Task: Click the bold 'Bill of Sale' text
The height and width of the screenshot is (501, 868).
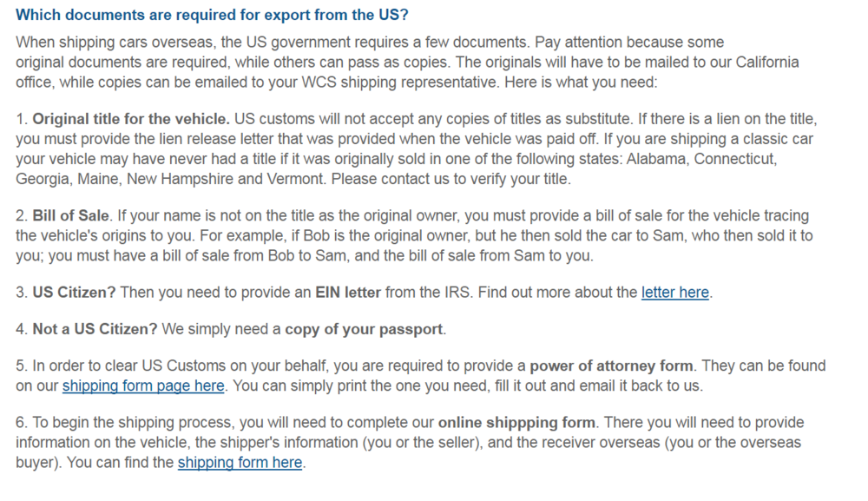Action: pyautogui.click(x=70, y=215)
